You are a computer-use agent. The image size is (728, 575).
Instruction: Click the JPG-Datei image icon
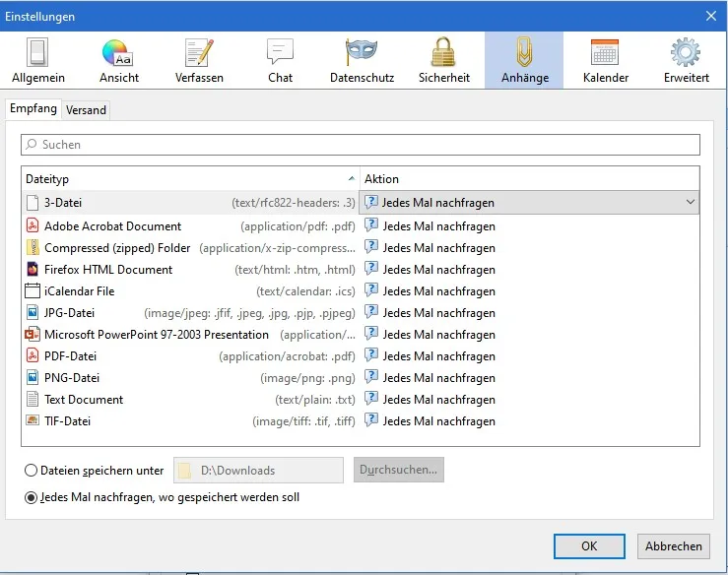pyautogui.click(x=33, y=312)
